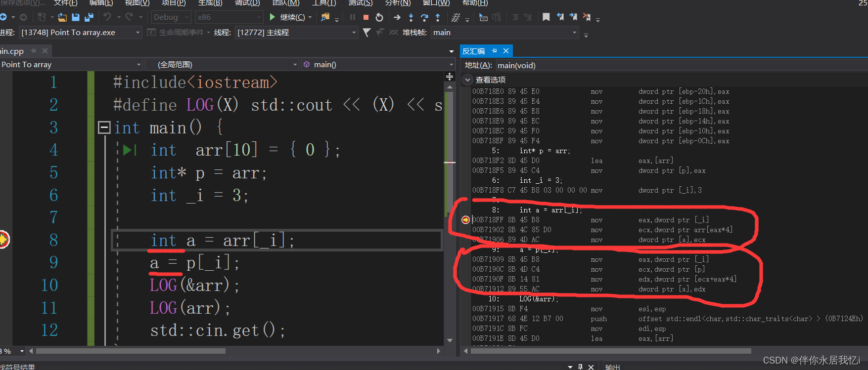
Task: Collapse the int main() code block
Action: 104,128
